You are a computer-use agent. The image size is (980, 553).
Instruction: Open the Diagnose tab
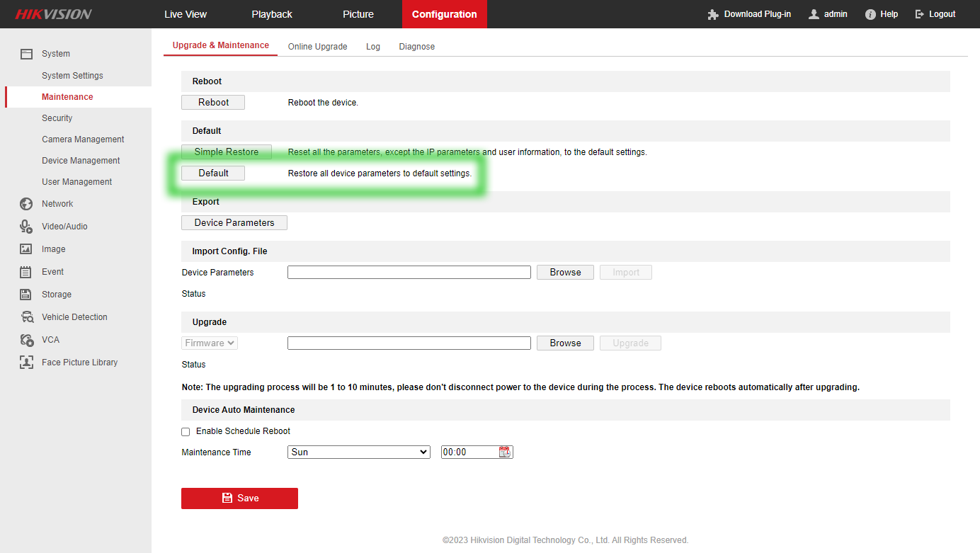pyautogui.click(x=417, y=47)
